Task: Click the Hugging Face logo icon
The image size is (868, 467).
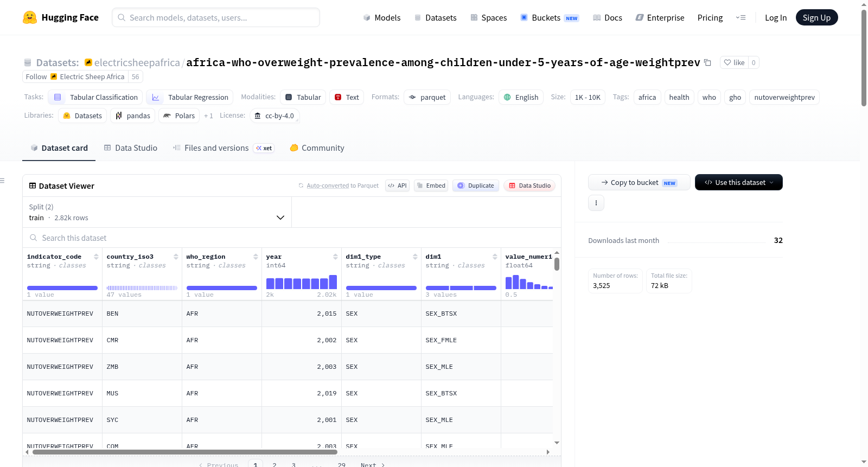Action: (x=30, y=17)
